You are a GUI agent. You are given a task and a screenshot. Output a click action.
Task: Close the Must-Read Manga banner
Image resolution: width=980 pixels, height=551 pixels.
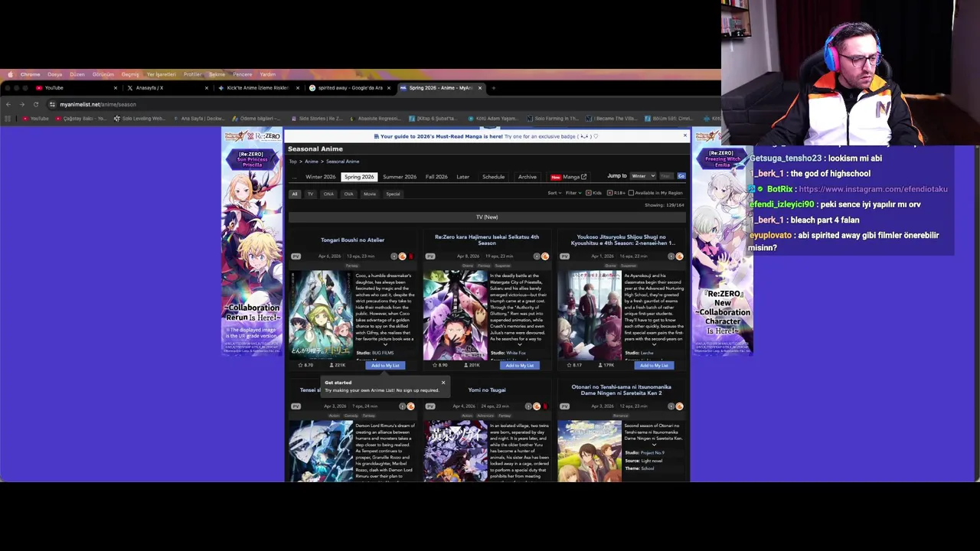coord(685,135)
